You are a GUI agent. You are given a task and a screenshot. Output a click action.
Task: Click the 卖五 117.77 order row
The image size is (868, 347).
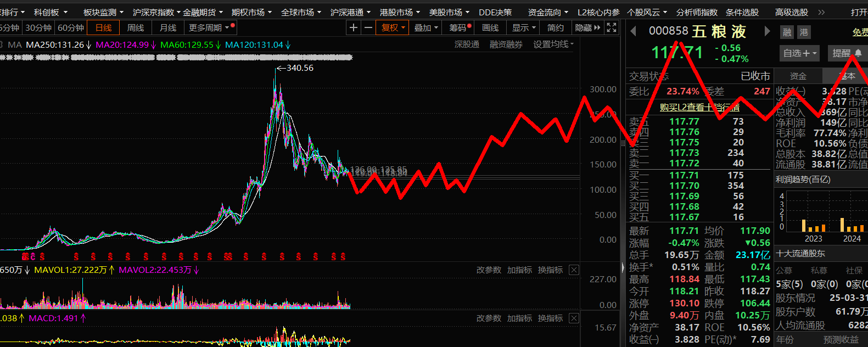[x=699, y=122]
